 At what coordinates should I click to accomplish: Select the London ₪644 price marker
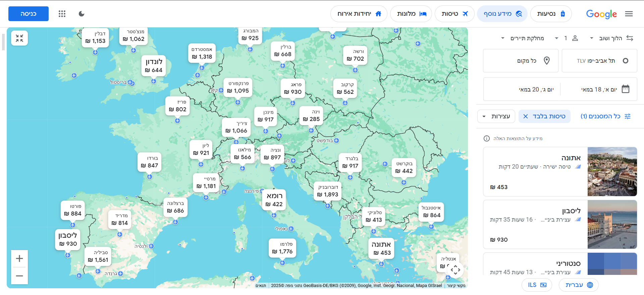point(154,66)
